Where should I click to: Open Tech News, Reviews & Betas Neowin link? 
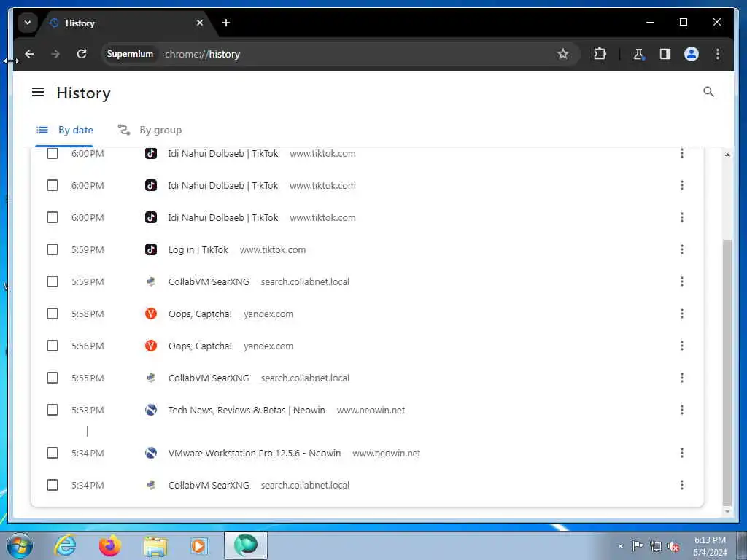pos(247,410)
